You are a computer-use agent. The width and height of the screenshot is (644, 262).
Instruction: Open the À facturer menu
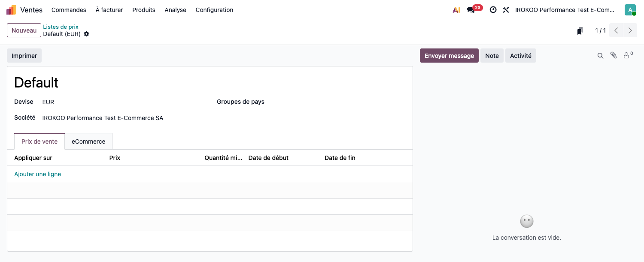[109, 10]
